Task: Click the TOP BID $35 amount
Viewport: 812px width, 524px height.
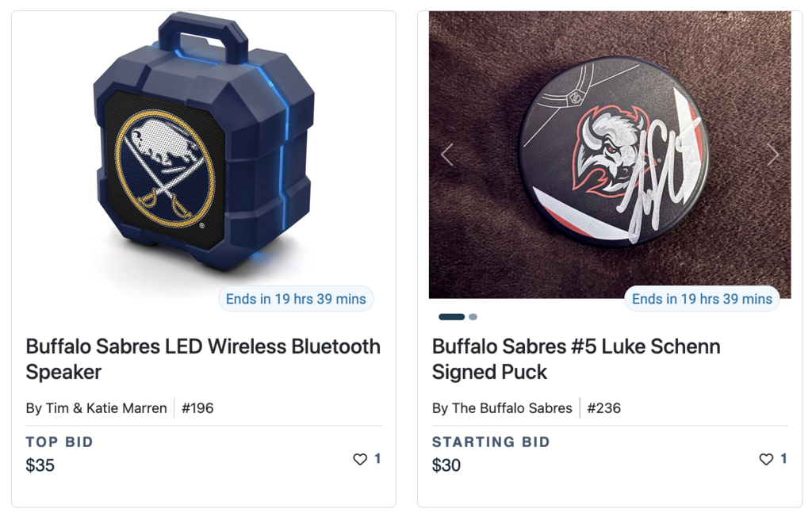Action: click(40, 465)
